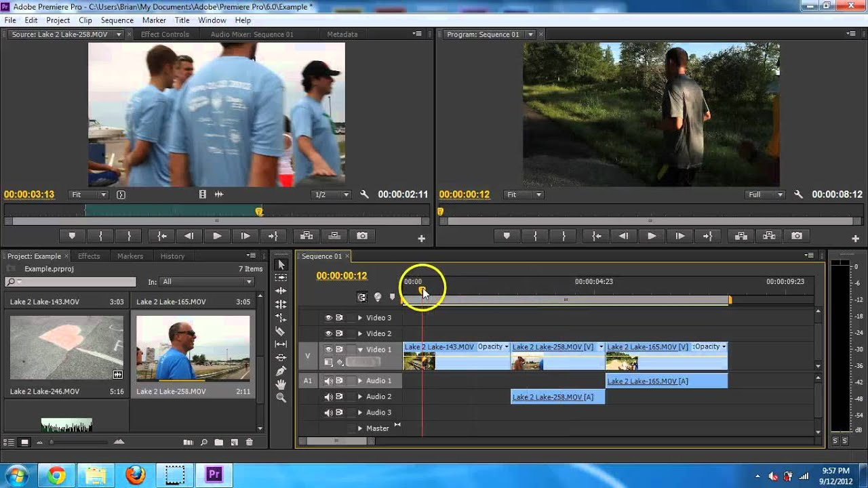Viewport: 868px width, 488px height.
Task: Open the Sequence menu
Action: click(x=117, y=20)
